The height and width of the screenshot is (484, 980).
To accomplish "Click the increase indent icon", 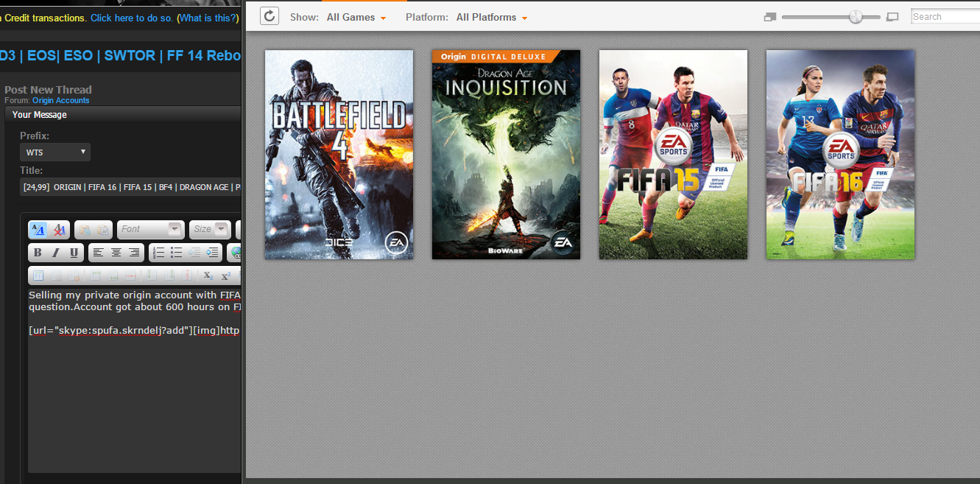I will 213,253.
